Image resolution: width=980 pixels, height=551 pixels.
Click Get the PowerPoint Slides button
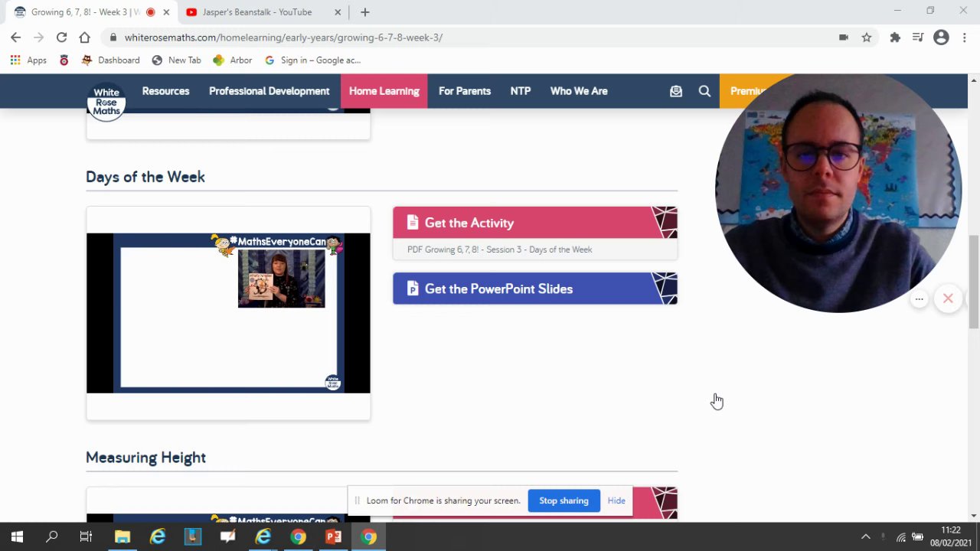tap(535, 289)
